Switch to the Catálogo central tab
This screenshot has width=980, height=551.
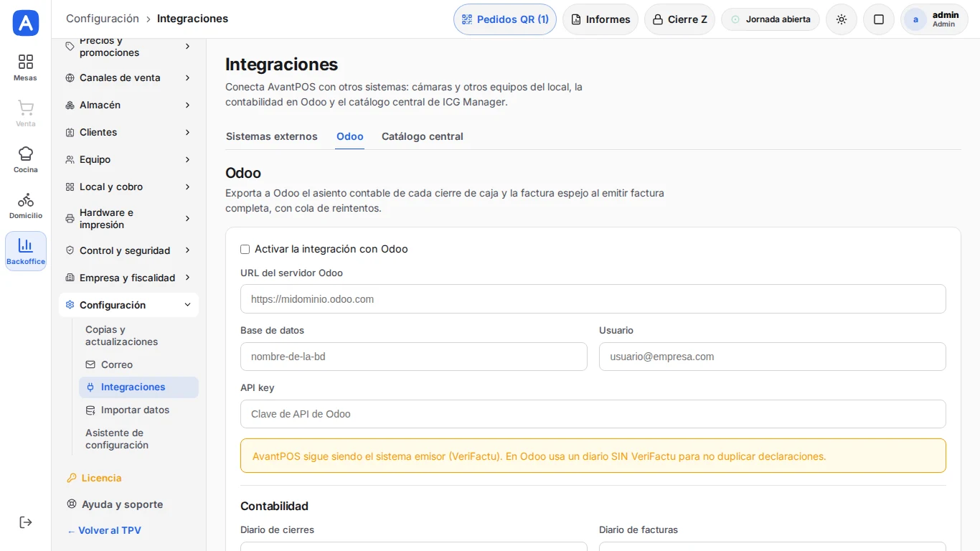pos(423,136)
